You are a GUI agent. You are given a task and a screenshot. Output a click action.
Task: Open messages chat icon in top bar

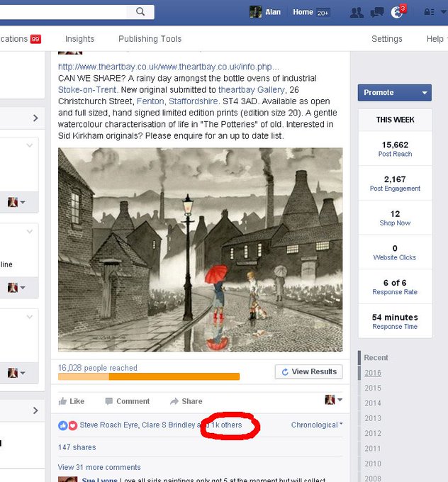click(x=377, y=12)
